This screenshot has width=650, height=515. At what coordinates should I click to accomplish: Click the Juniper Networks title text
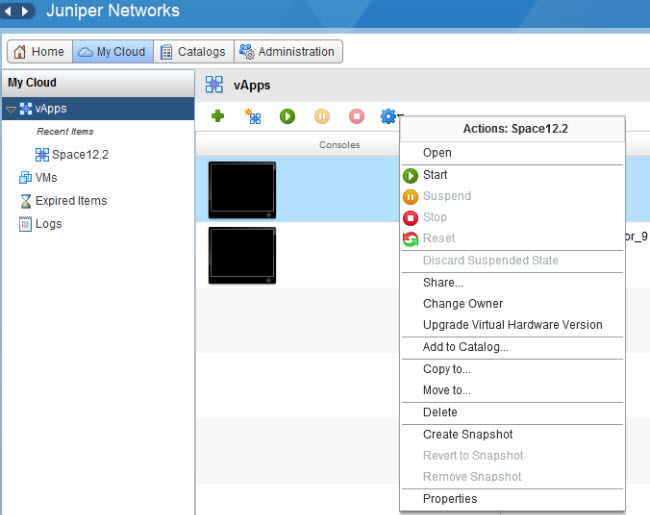pos(113,11)
